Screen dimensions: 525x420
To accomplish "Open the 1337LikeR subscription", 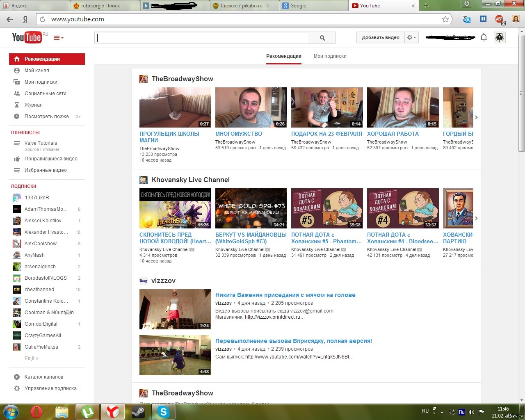I will click(37, 198).
